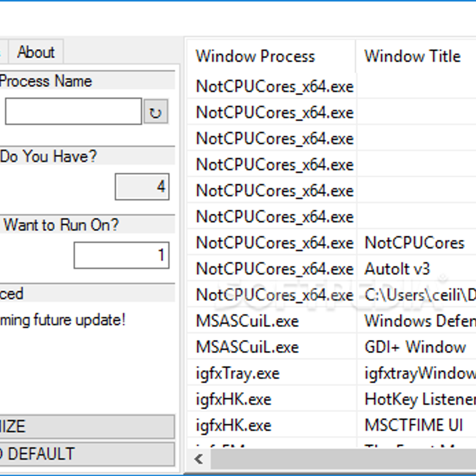Open the About tab
This screenshot has height=476, width=476.
pyautogui.click(x=36, y=52)
